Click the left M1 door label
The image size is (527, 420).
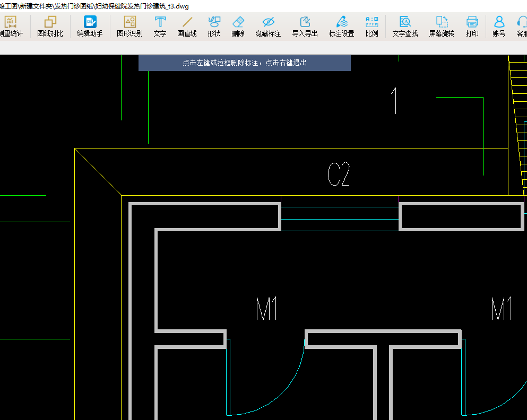click(x=266, y=308)
